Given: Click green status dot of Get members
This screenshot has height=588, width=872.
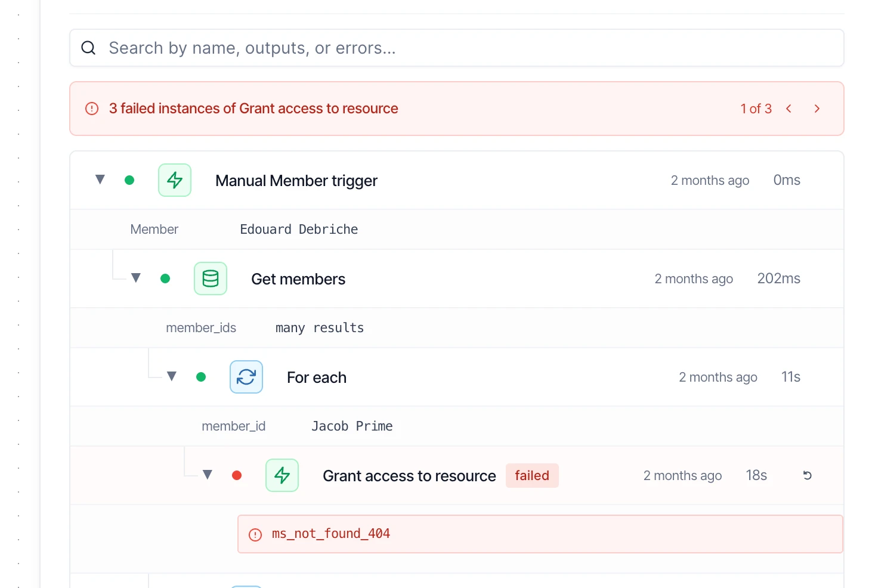Looking at the screenshot, I should pos(165,278).
